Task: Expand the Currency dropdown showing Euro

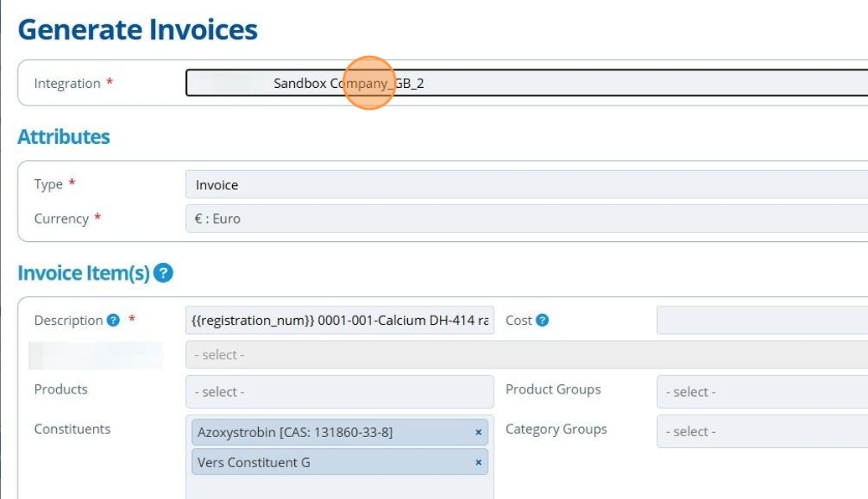Action: point(526,219)
